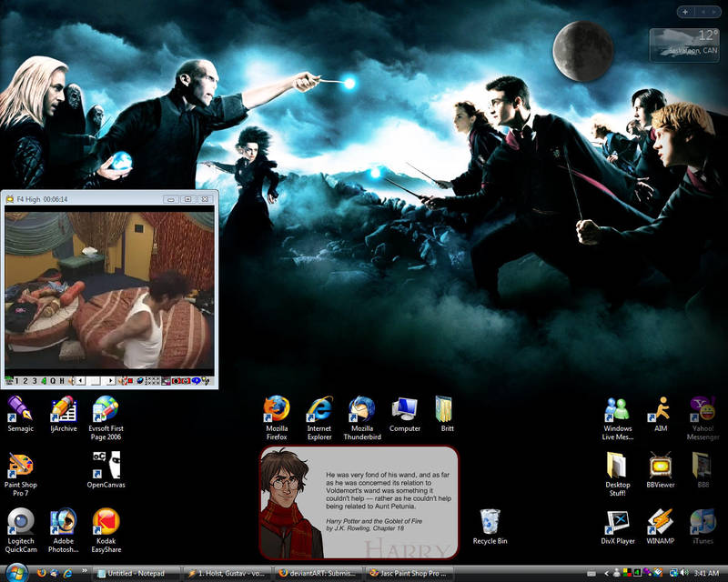Click the Harry Potter quote gadget

(x=359, y=502)
